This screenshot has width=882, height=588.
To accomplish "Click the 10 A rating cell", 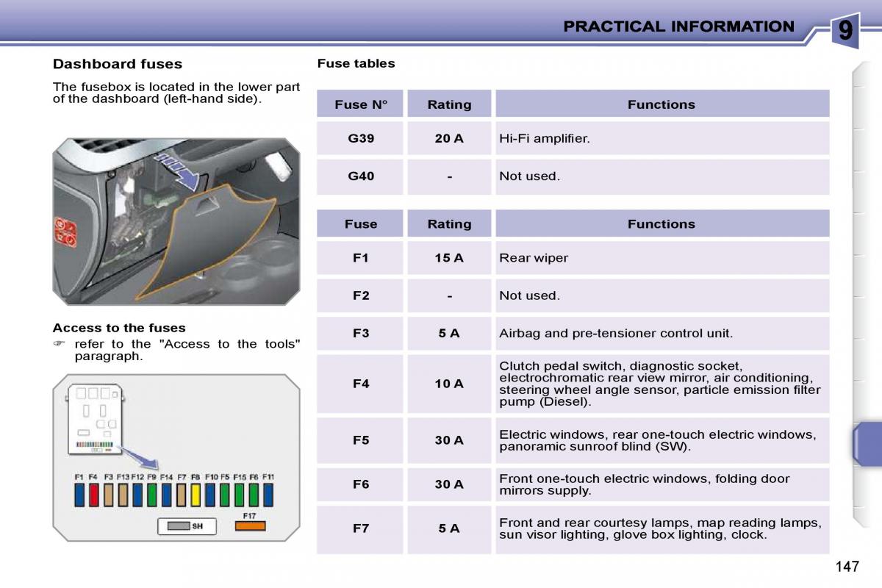I will coord(449,384).
